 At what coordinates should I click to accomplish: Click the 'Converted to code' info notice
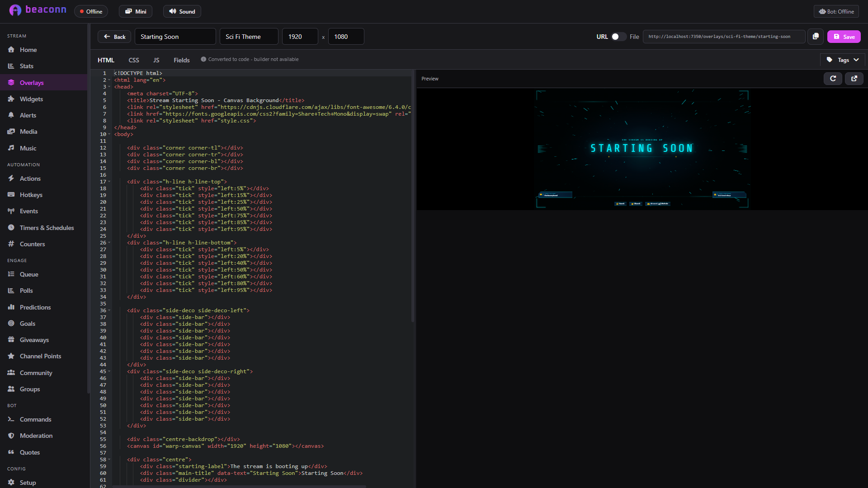[250, 59]
